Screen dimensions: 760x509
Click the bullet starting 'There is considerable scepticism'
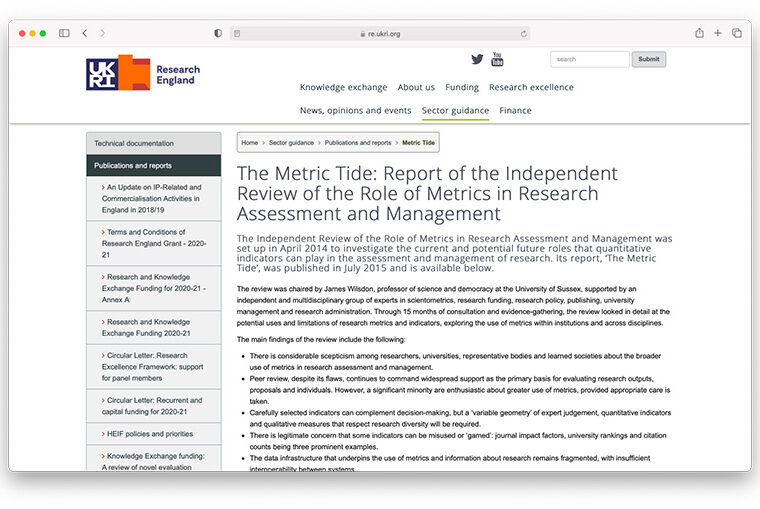(455, 362)
